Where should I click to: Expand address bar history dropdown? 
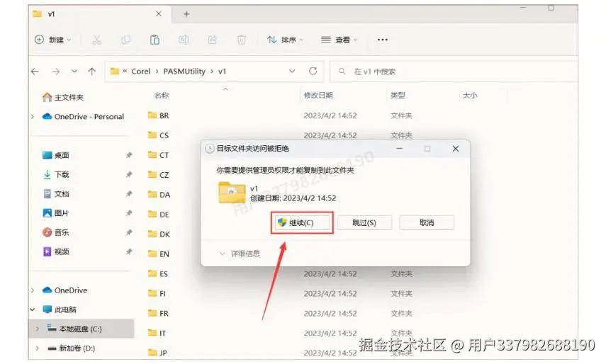(x=292, y=71)
